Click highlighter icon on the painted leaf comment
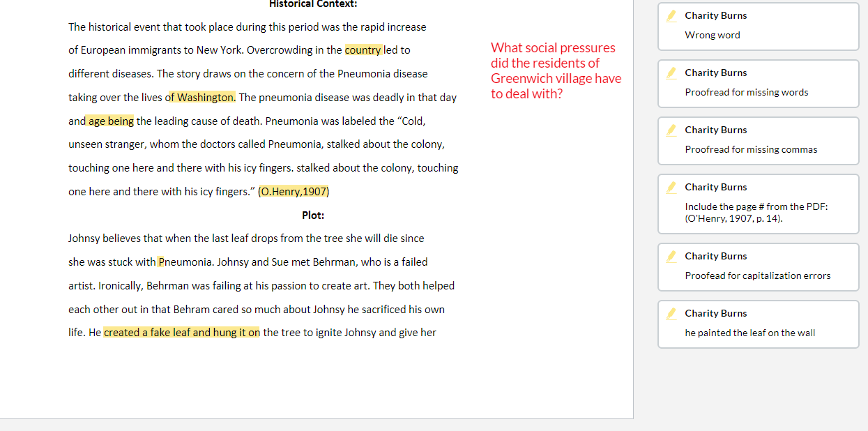Image resolution: width=868 pixels, height=431 pixels. pos(671,313)
